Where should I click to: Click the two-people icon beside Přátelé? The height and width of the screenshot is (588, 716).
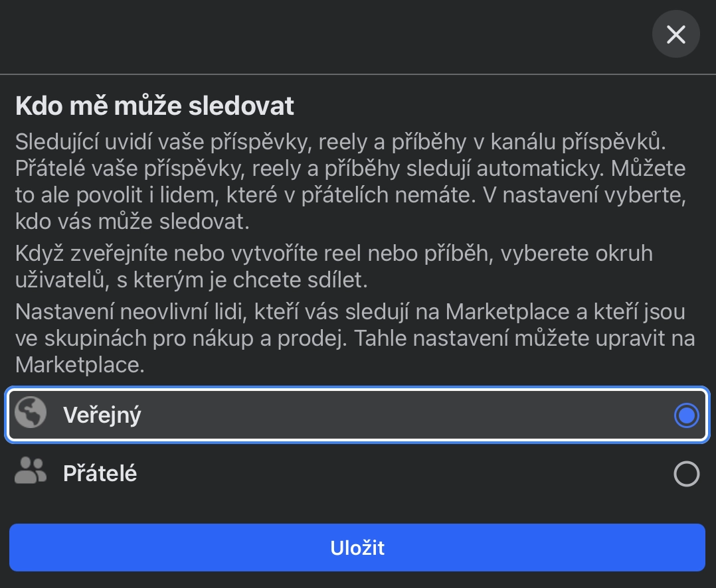point(31,473)
